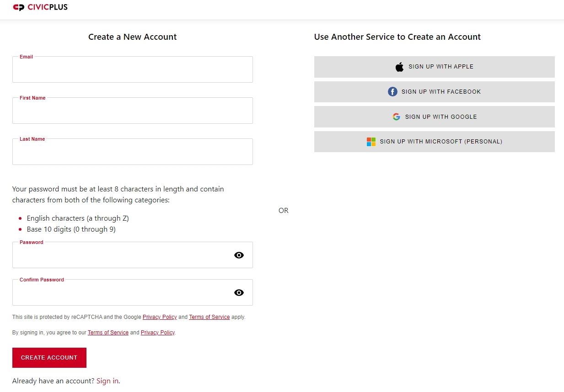Click the Email input field
The height and width of the screenshot is (392, 564).
(132, 69)
